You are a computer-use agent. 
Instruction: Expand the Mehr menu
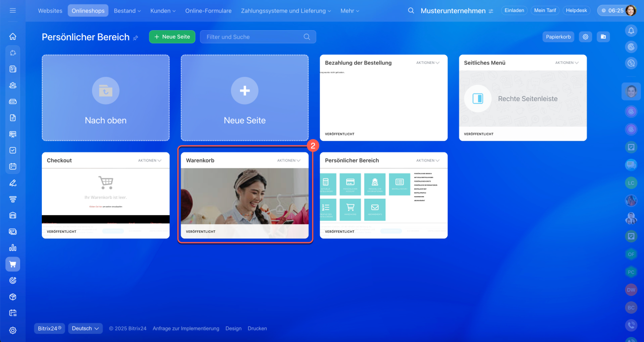click(350, 11)
